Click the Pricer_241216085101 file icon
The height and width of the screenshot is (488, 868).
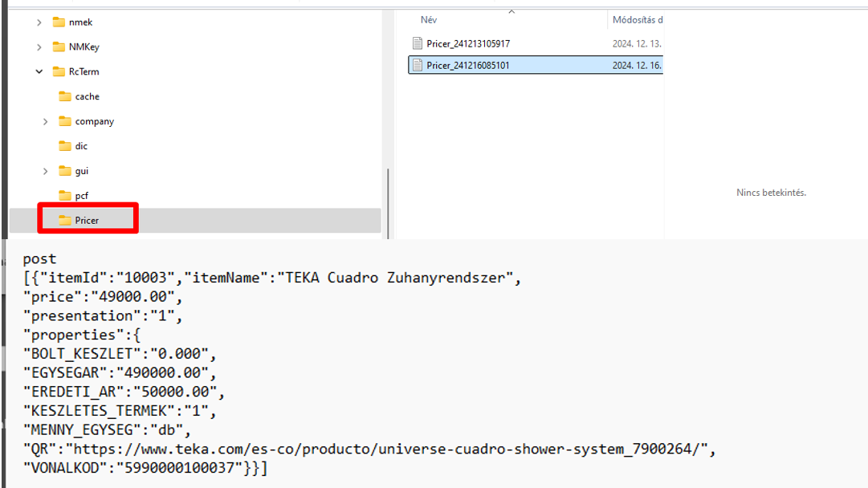417,66
